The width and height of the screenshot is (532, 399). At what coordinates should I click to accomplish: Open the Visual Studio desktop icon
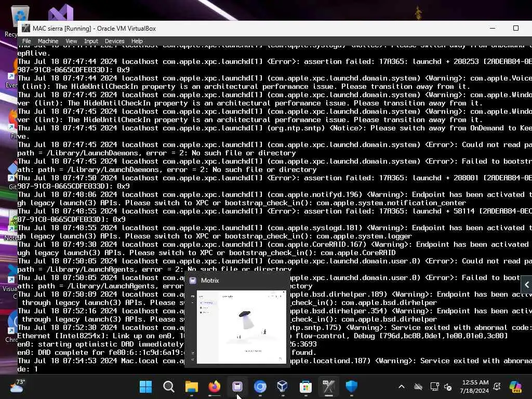click(61, 13)
